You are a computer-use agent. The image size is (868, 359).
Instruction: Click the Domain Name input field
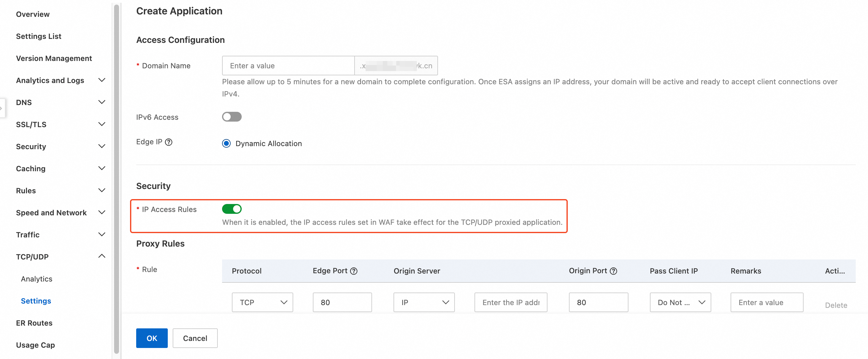(288, 66)
